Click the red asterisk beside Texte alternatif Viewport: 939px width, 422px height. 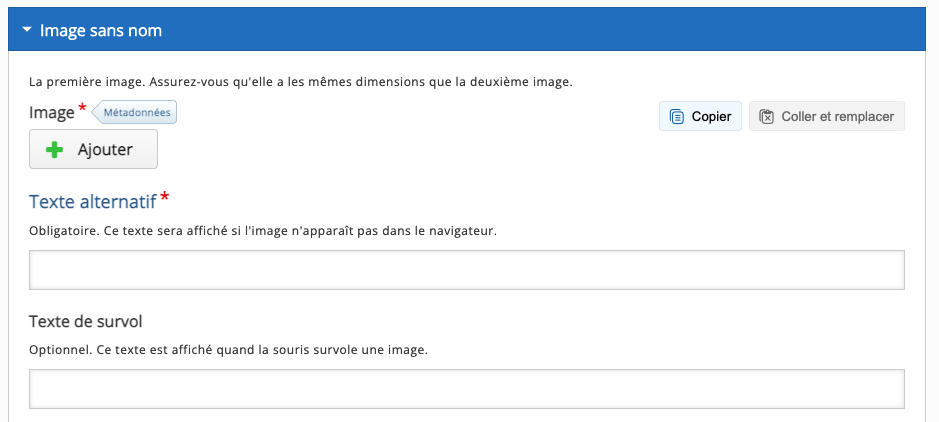(164, 197)
